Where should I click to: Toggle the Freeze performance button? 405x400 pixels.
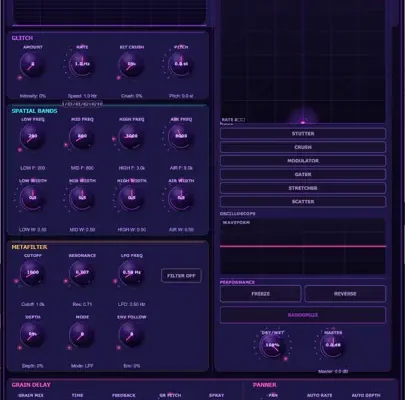pyautogui.click(x=261, y=294)
